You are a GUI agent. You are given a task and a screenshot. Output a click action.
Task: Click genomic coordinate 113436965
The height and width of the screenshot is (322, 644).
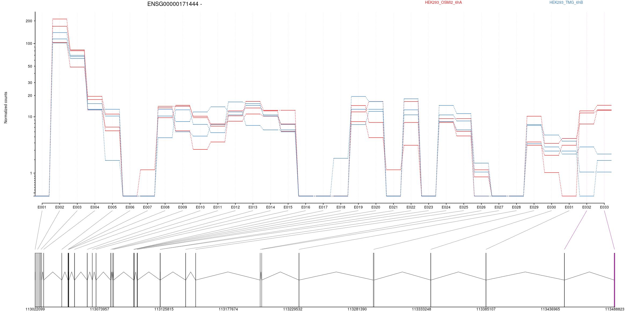tap(550, 309)
